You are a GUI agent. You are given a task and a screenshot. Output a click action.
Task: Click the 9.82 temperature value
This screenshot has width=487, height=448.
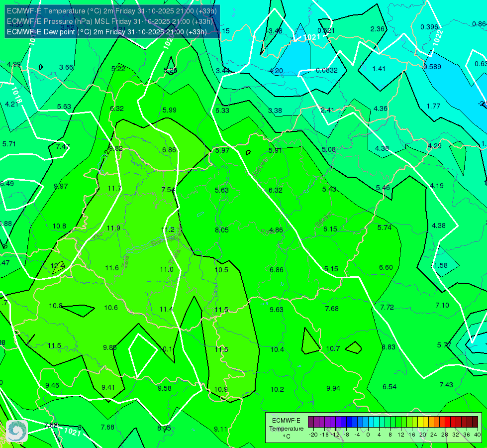coord(115,149)
